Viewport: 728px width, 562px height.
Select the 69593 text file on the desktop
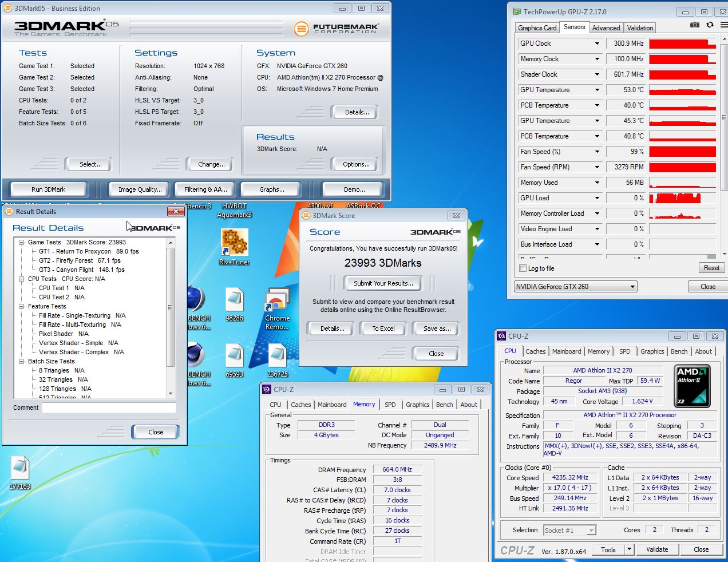(234, 361)
